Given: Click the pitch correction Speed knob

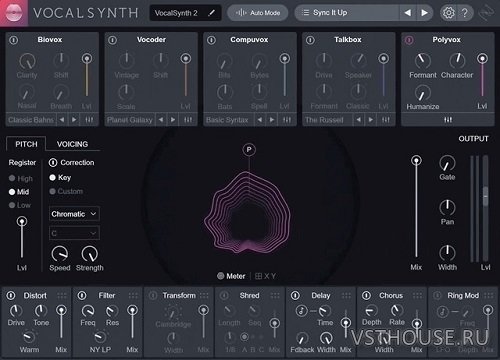Looking at the screenshot, I should click(x=60, y=254).
